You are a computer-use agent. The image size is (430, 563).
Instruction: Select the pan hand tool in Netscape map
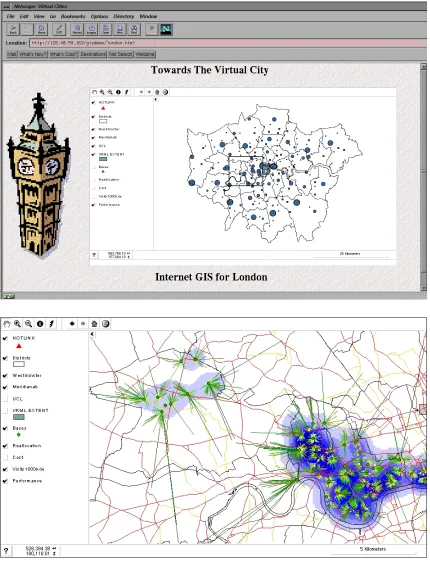tap(94, 92)
